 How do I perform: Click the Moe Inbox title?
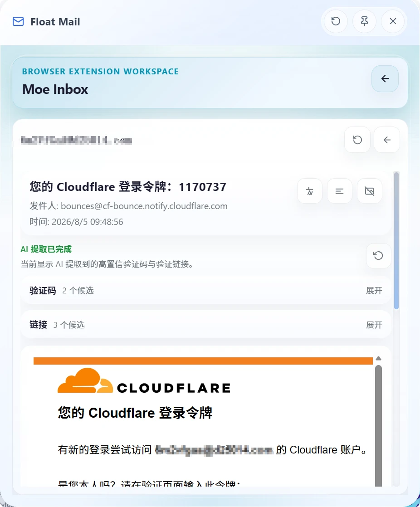tap(55, 89)
